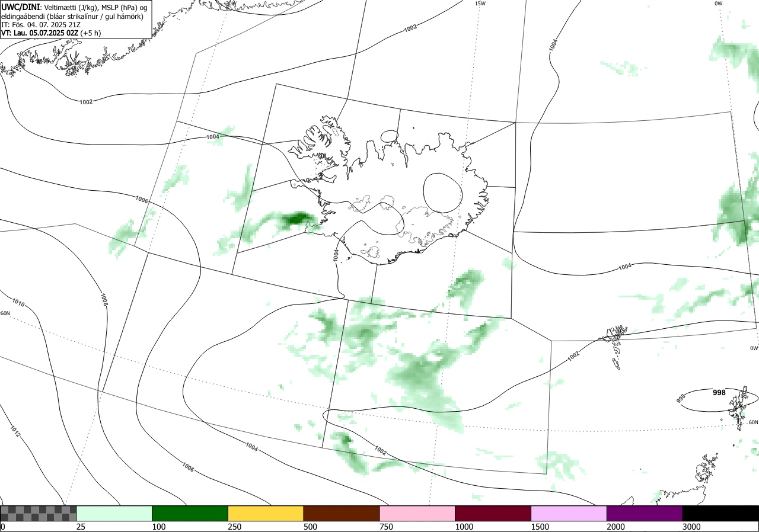Click the deep purple 2000–3000 legend swatch
This screenshot has width=759, height=532.
(x=645, y=513)
